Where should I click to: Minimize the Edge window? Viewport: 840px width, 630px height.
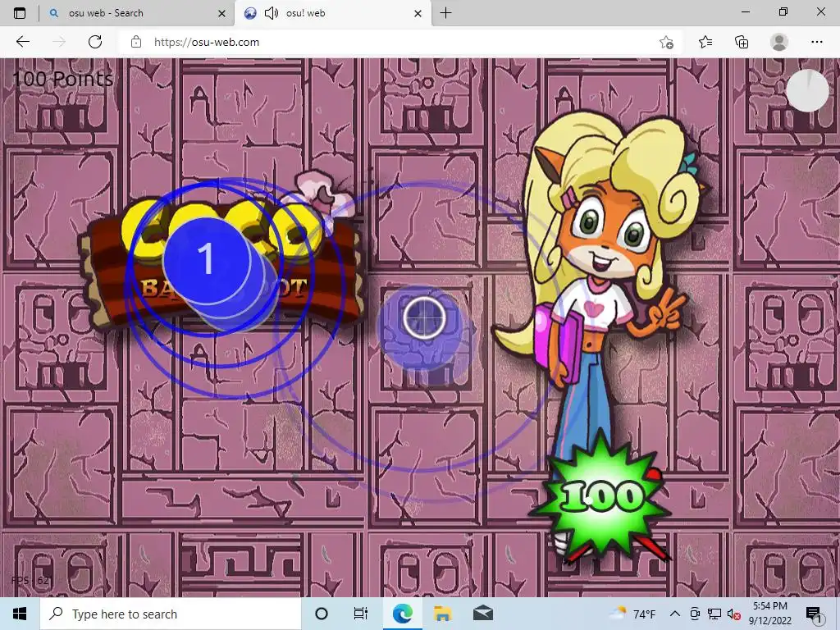(x=745, y=11)
